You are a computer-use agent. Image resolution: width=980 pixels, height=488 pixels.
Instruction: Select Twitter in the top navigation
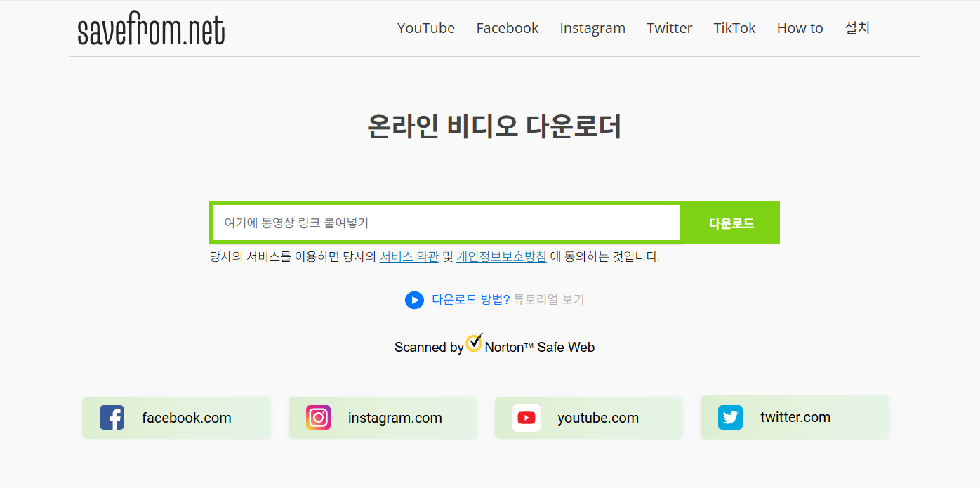tap(670, 28)
